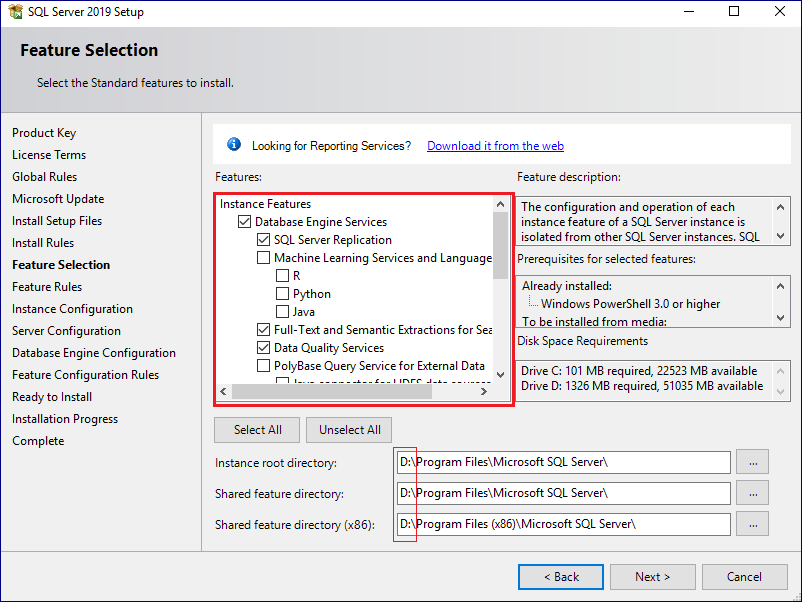This screenshot has height=602, width=802.
Task: Click Already installed prerequisites heading
Action: pos(567,286)
